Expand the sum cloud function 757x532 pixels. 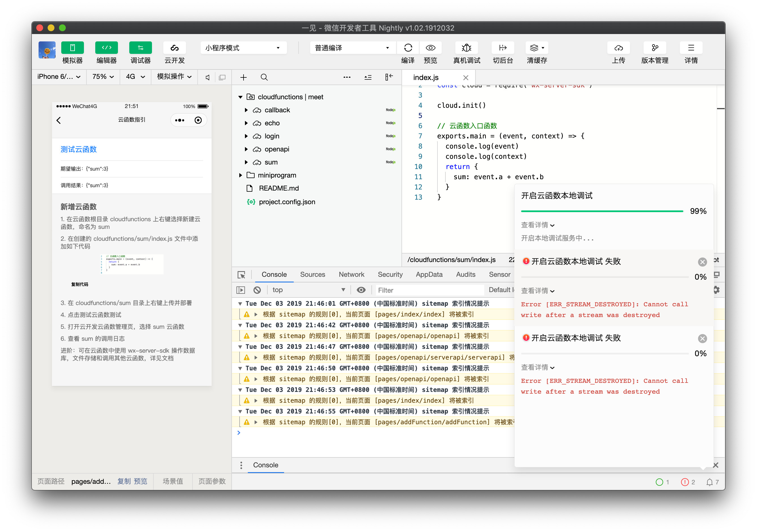tap(246, 162)
